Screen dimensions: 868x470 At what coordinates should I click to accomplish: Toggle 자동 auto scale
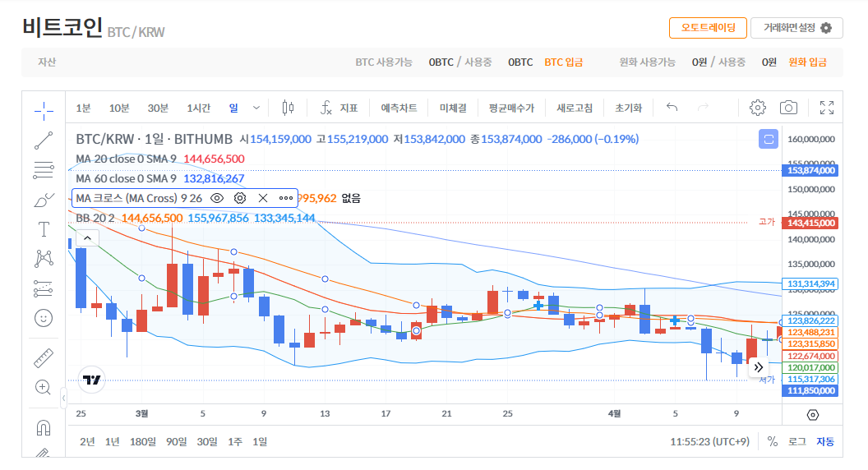(x=824, y=441)
